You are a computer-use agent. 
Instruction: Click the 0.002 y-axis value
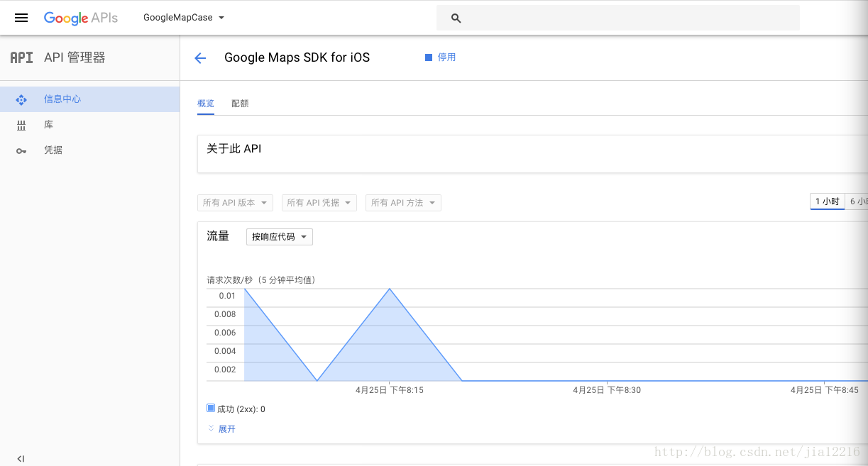225,370
